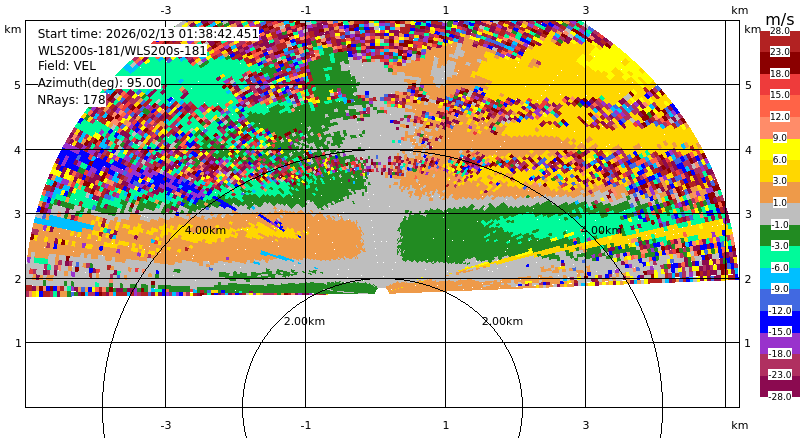Click the Field: VEL annotation
The width and height of the screenshot is (800, 438).
[67, 66]
